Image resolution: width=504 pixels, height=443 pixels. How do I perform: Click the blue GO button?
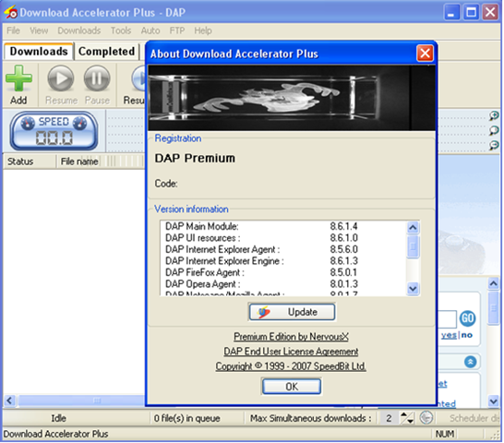(467, 318)
